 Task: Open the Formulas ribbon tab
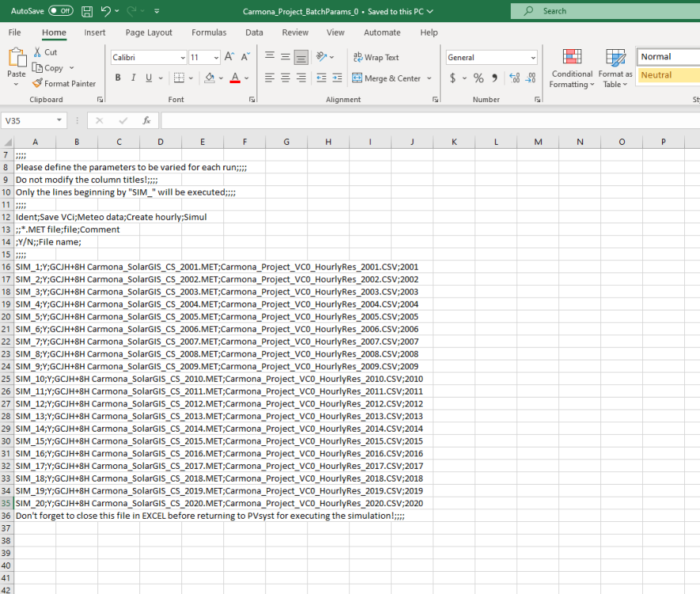click(209, 32)
